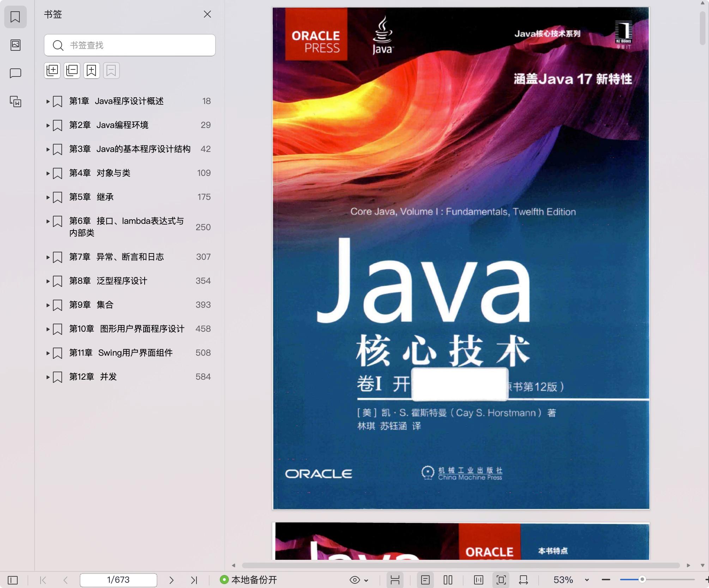Expand the 第9章 集合 bookmark
The image size is (709, 588).
coord(48,305)
